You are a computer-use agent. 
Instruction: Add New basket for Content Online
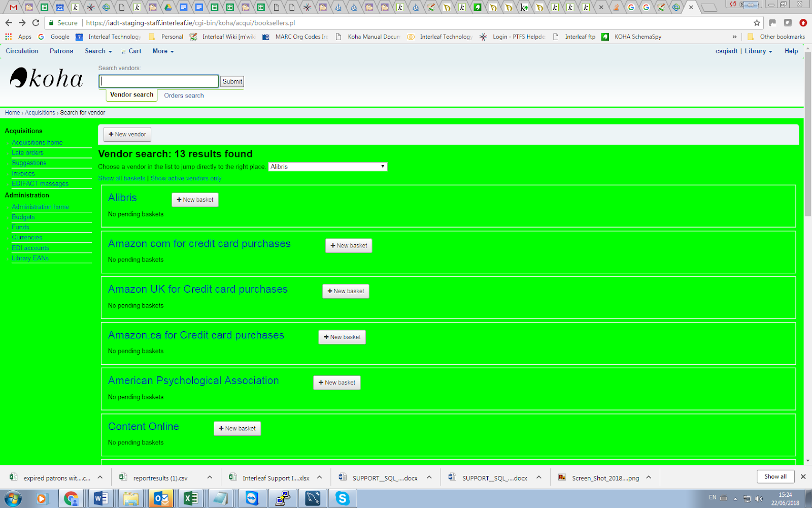[x=238, y=428]
